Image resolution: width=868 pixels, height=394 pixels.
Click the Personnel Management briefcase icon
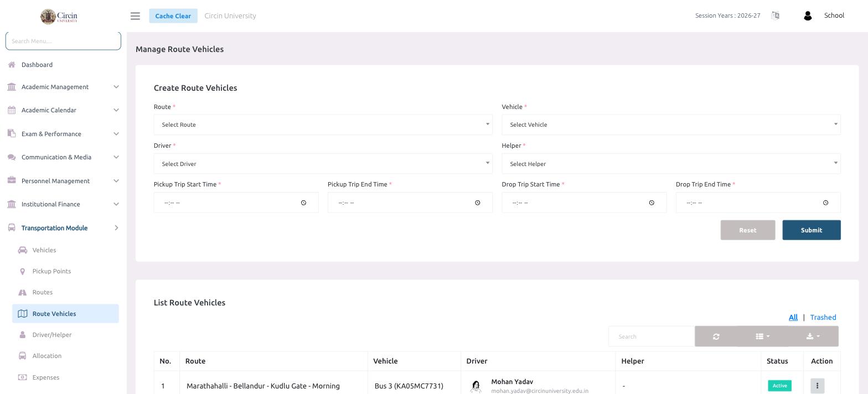[x=12, y=180]
